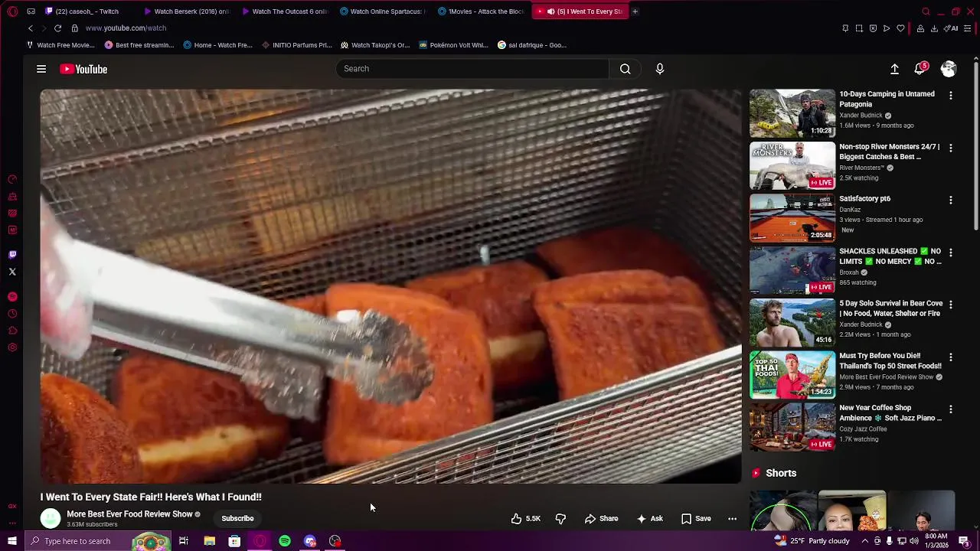The image size is (980, 551).
Task: Go back with the browser back arrow
Action: (31, 28)
